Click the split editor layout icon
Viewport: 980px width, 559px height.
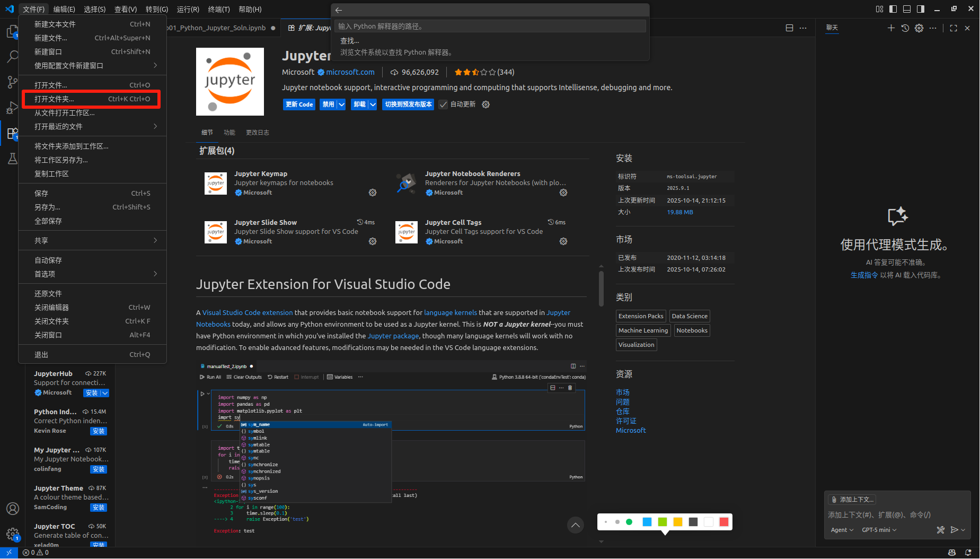coord(789,28)
